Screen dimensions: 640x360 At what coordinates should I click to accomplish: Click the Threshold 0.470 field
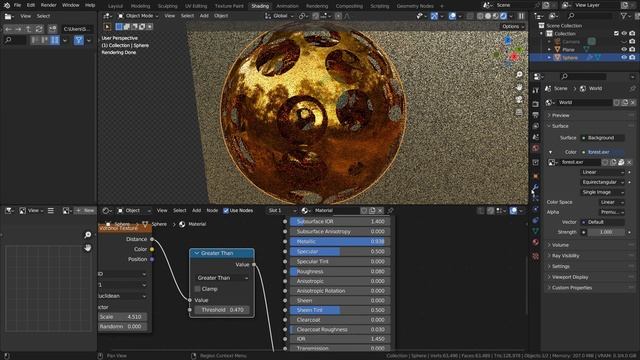click(222, 310)
